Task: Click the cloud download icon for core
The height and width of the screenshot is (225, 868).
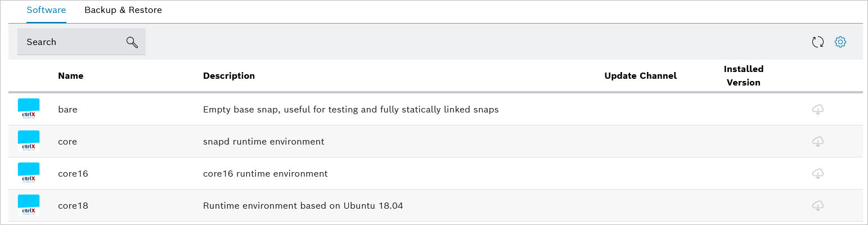Action: pyautogui.click(x=818, y=142)
